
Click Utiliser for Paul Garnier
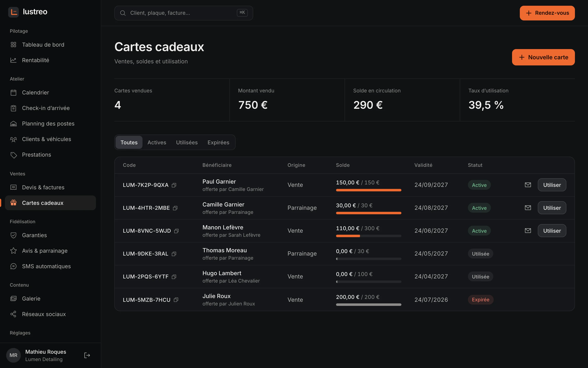(552, 185)
